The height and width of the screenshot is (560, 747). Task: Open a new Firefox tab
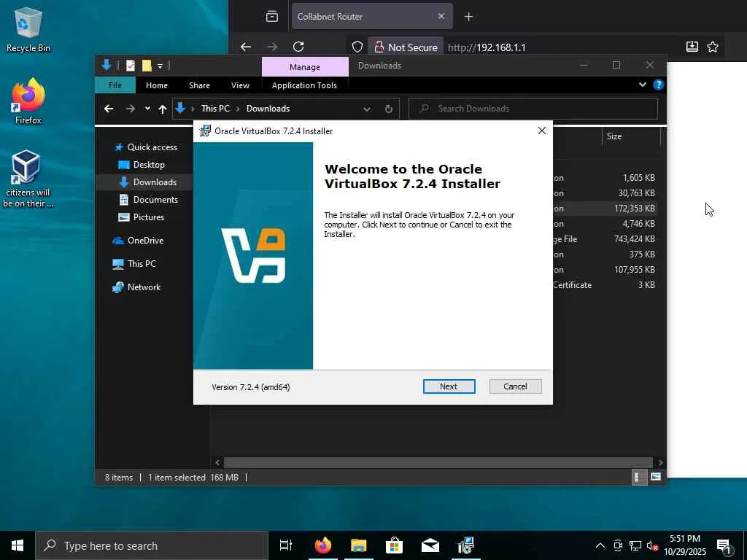pos(469,17)
